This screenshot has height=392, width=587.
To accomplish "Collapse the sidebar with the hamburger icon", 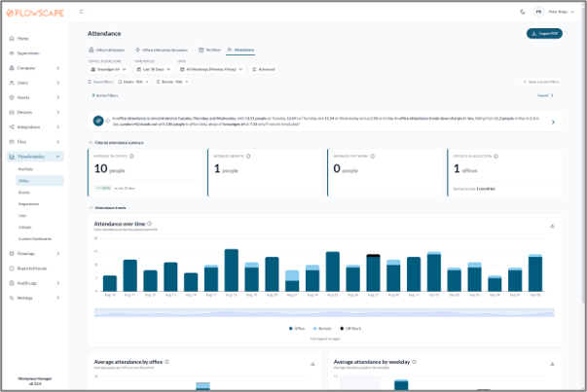I will [x=81, y=12].
